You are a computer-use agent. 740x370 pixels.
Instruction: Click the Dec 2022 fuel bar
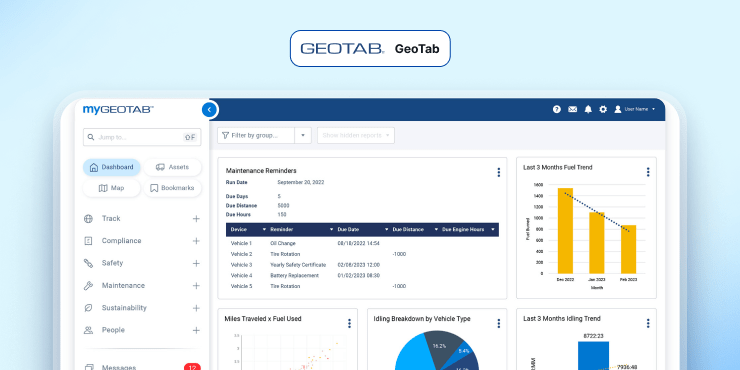(x=565, y=231)
